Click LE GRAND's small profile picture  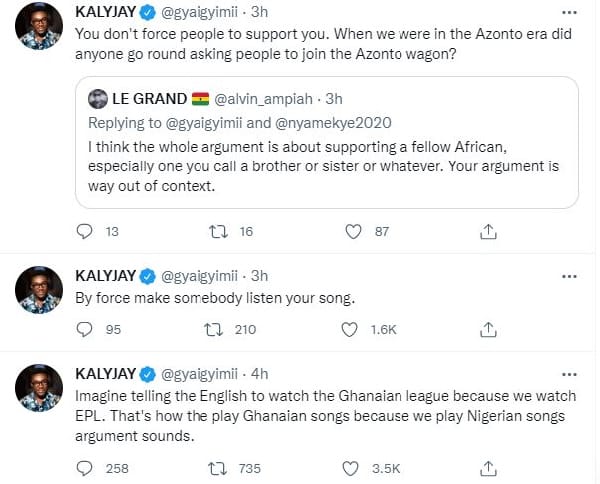97,100
